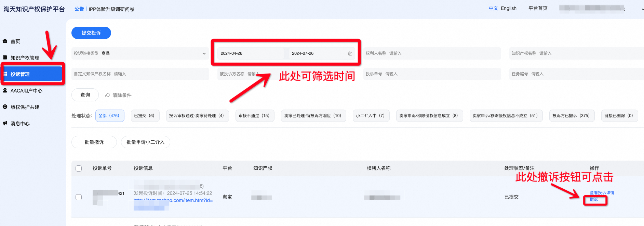Select the 审核不通过 (15) filter
This screenshot has height=226, width=644.
click(x=255, y=116)
